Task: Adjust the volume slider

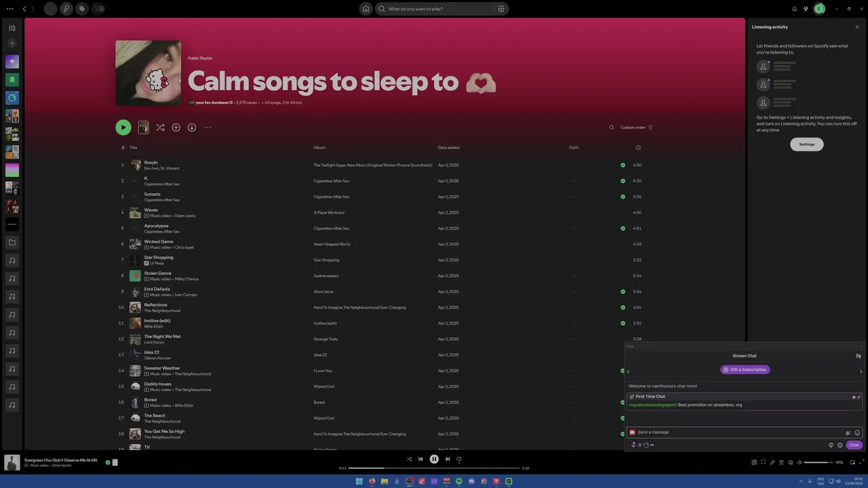Action: [818, 462]
